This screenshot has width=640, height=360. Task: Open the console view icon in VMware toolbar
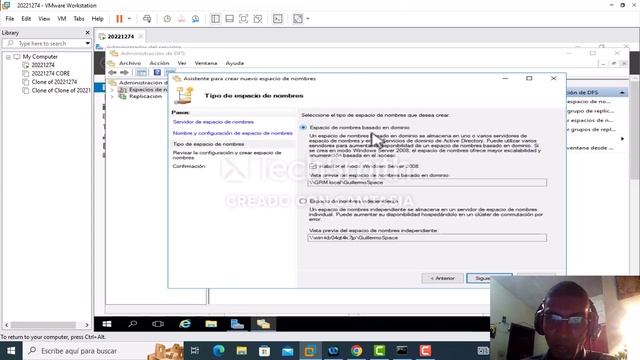(x=278, y=19)
